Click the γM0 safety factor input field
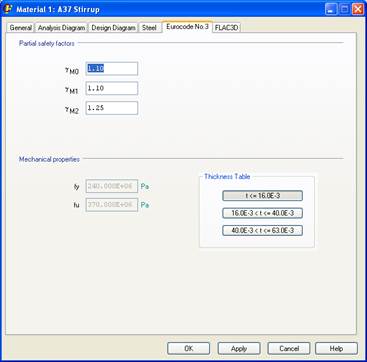The image size is (367, 362). coord(111,69)
